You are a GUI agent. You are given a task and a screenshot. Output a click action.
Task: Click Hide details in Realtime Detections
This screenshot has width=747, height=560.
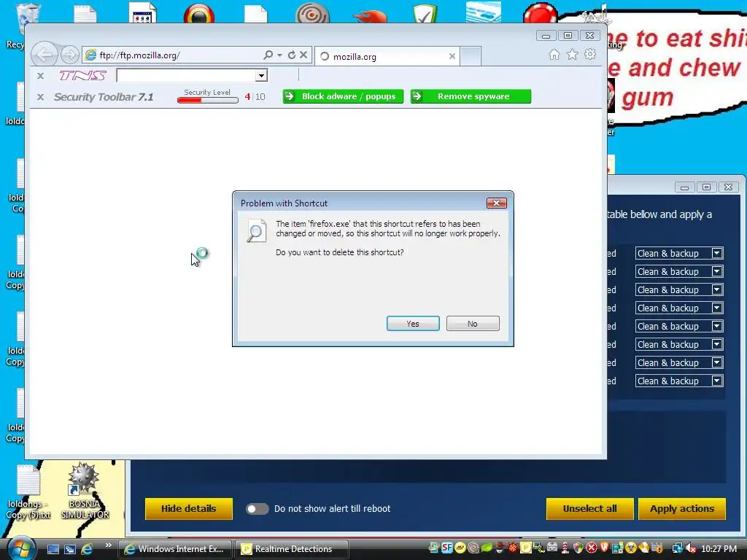(189, 508)
